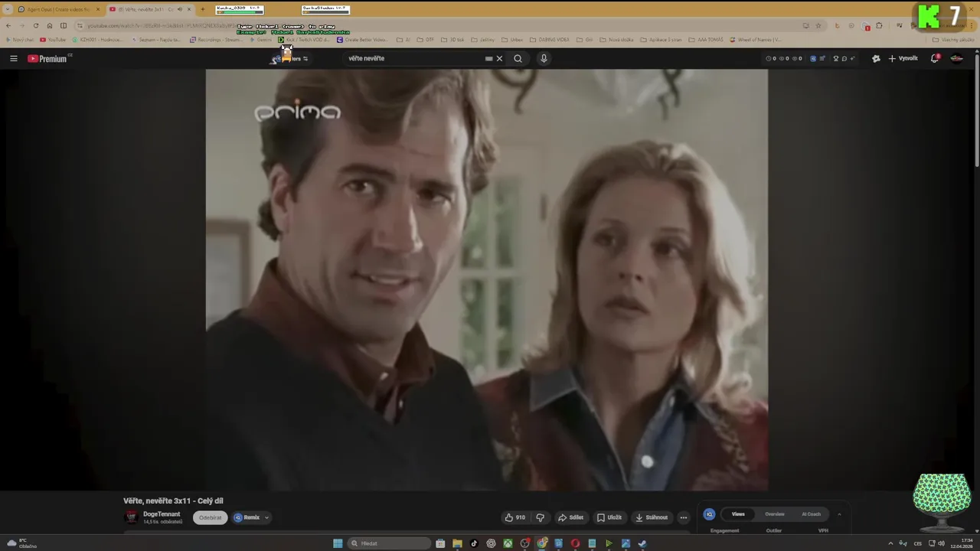
Task: Open Všechny záložky folder
Action: (x=953, y=40)
